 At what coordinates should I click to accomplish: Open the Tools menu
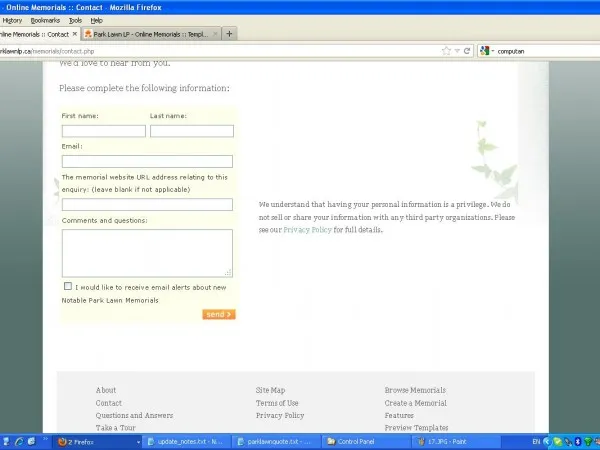(x=75, y=20)
